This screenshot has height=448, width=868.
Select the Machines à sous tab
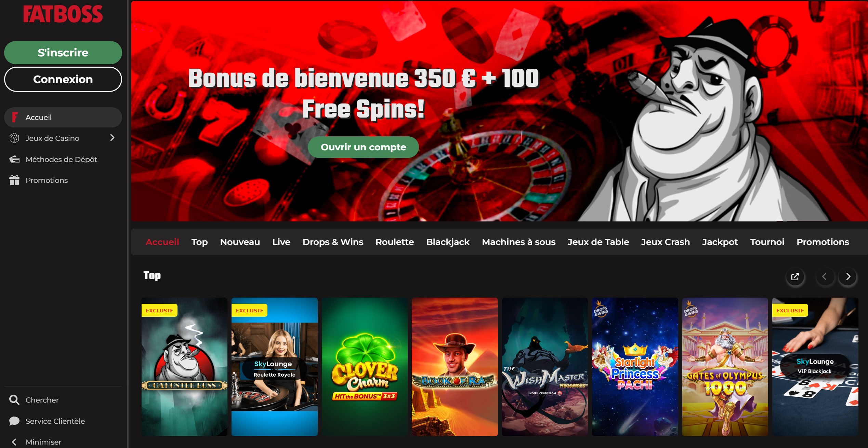point(518,242)
